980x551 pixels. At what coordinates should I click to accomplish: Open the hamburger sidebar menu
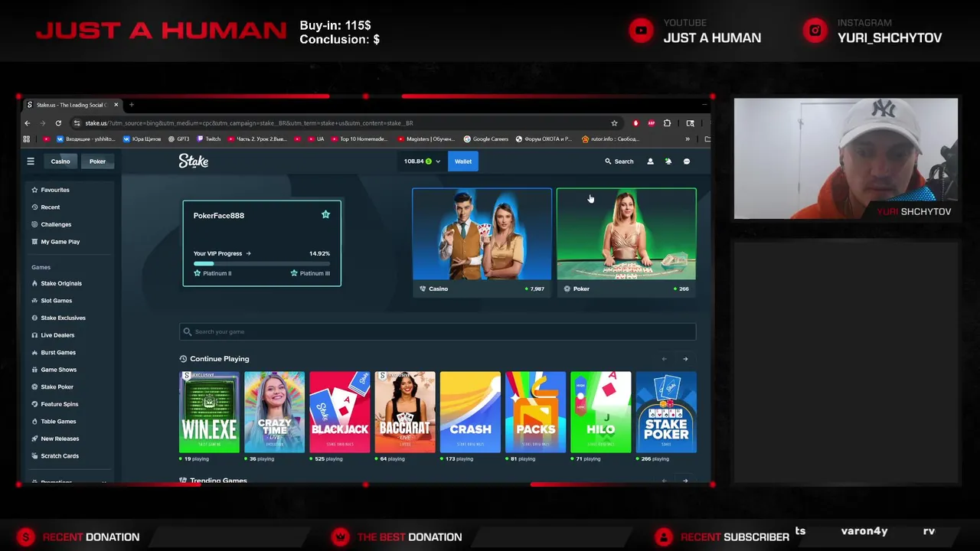coord(31,161)
